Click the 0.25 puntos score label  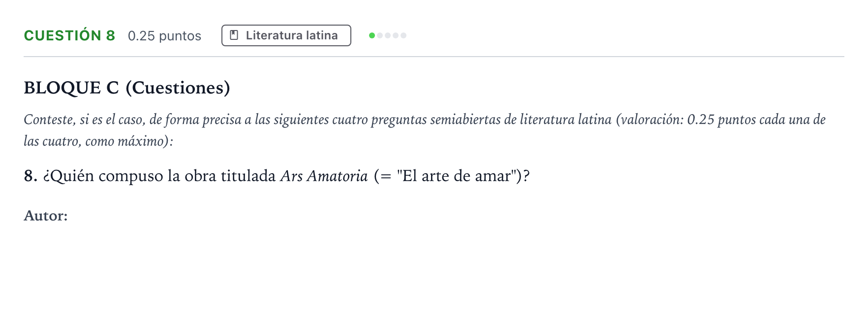pos(164,36)
